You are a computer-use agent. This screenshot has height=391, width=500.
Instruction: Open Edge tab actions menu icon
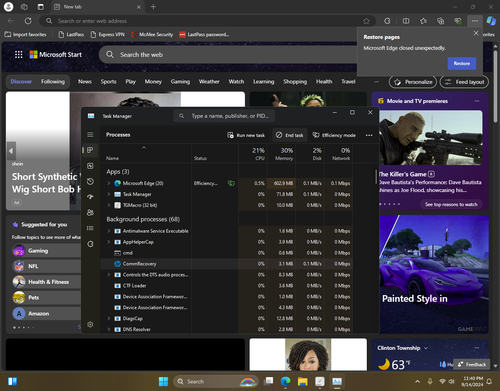[40, 7]
